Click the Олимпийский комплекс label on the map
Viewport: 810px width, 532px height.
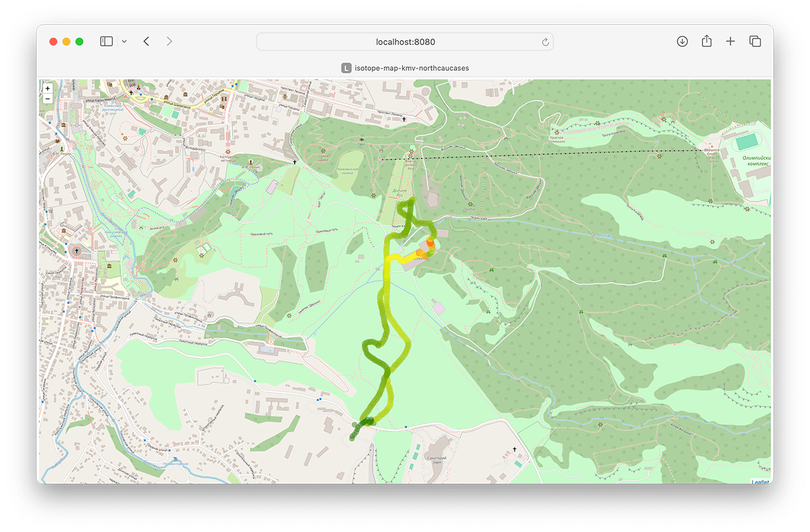[x=756, y=161]
